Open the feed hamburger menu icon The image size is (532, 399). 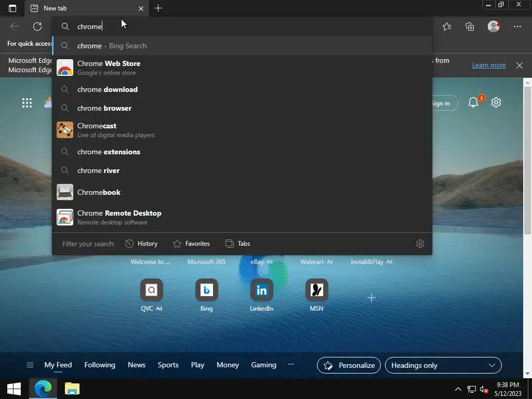coord(30,365)
